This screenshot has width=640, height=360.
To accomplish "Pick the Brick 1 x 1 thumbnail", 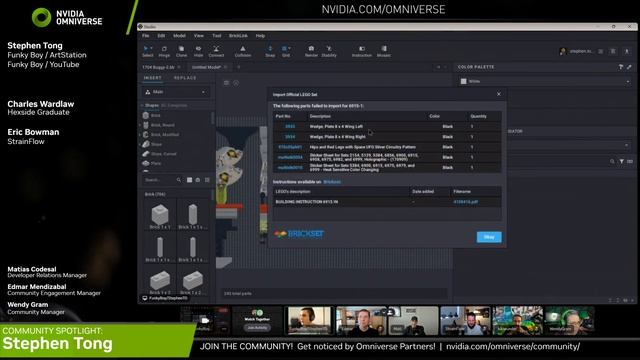I will click(x=160, y=216).
